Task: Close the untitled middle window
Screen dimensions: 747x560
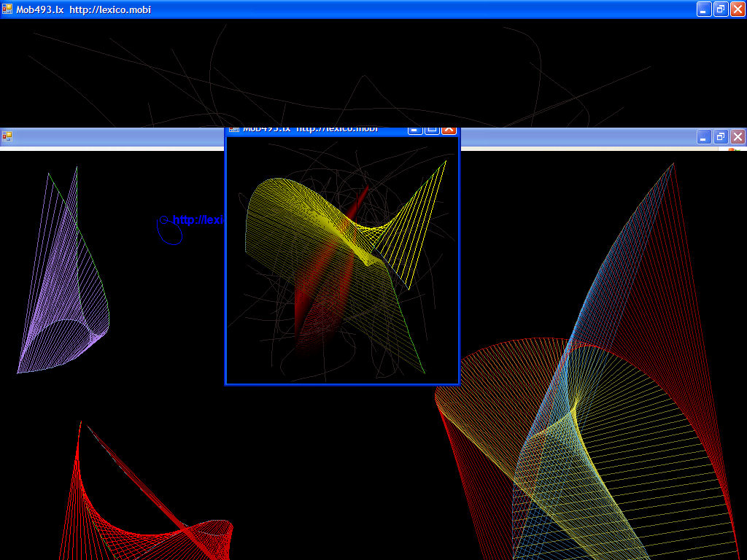Action: pyautogui.click(x=738, y=136)
